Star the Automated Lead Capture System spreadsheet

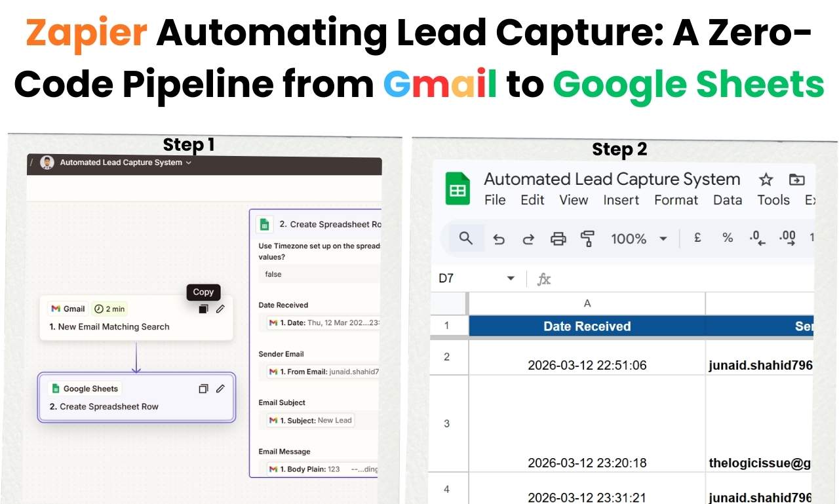pos(766,180)
